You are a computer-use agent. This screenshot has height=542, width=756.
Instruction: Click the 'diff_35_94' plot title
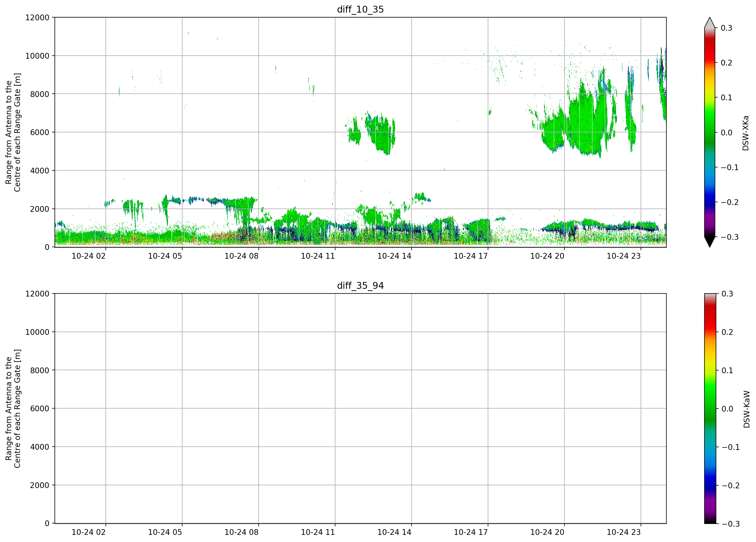click(x=360, y=286)
